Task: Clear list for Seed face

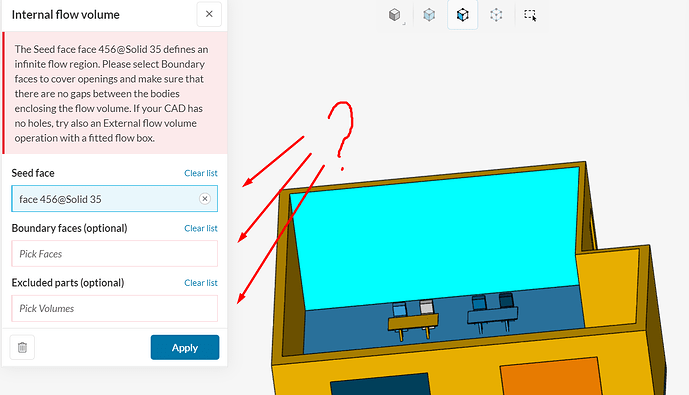Action: tap(201, 173)
